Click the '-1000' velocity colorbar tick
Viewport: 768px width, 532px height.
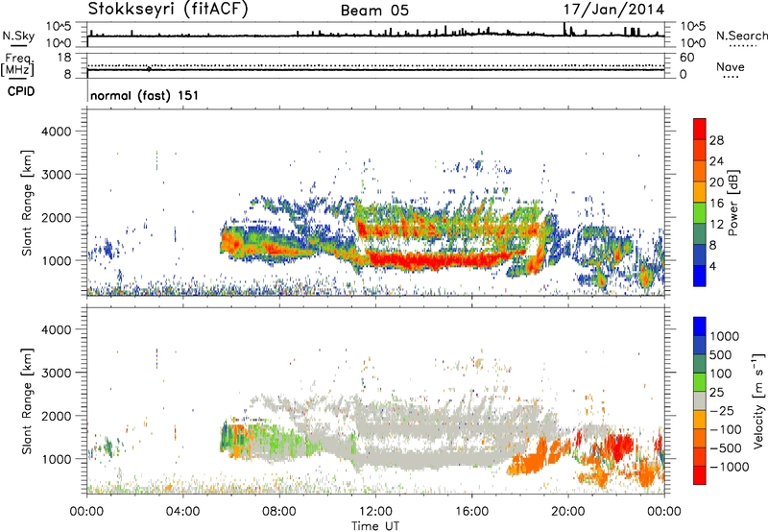(x=729, y=467)
